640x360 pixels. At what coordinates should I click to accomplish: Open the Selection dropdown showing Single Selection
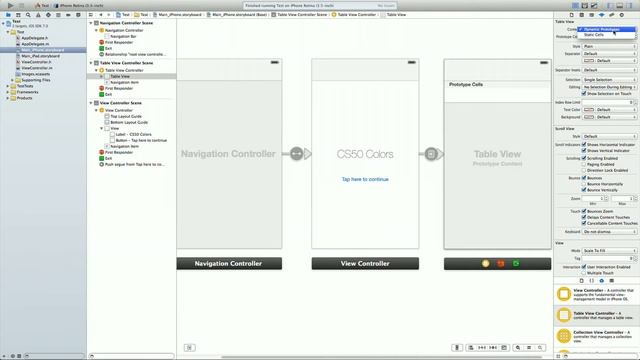pos(609,80)
